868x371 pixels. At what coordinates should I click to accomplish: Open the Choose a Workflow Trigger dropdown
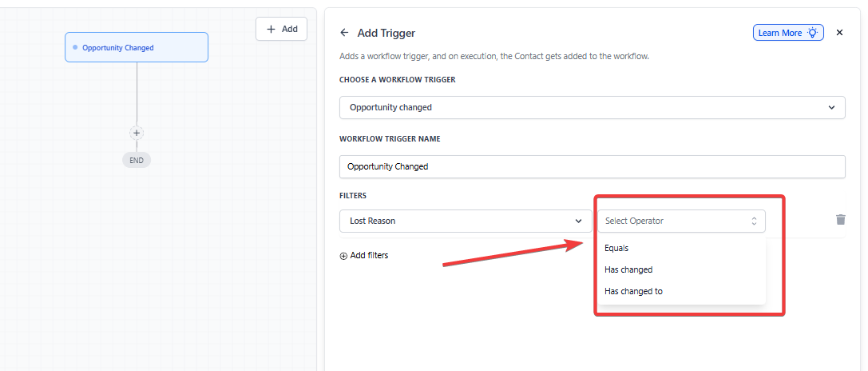pos(591,107)
